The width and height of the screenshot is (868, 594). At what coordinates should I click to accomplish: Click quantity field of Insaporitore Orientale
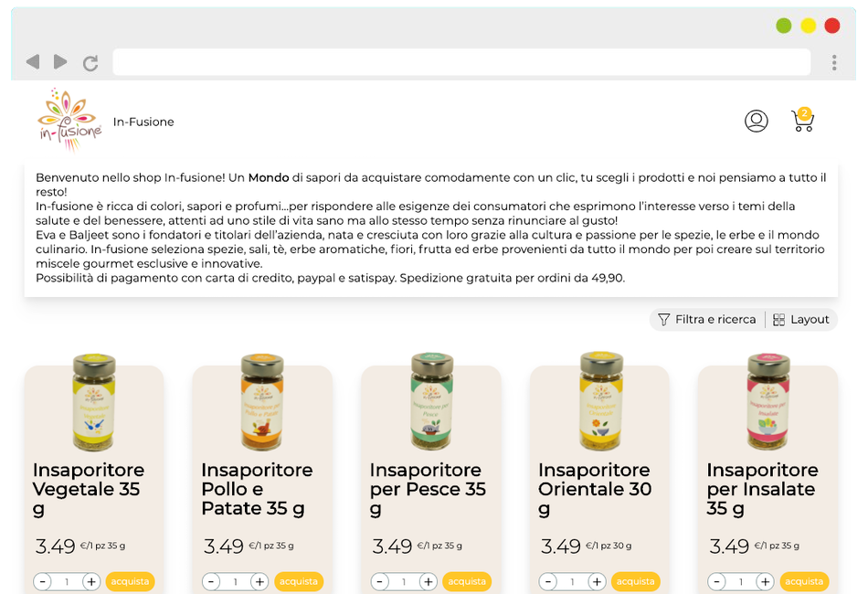[x=572, y=582]
